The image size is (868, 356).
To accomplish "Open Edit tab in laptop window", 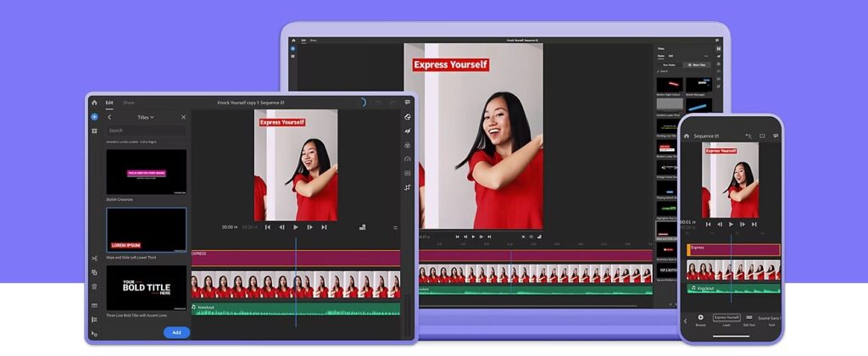I will tap(303, 41).
